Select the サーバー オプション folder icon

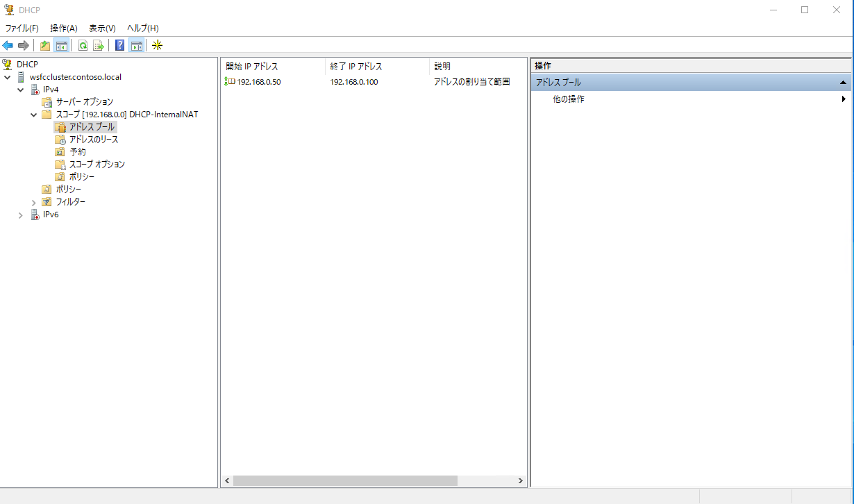(x=47, y=102)
